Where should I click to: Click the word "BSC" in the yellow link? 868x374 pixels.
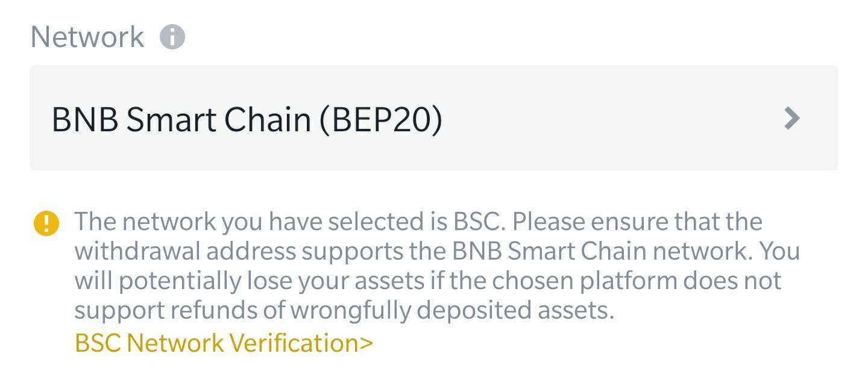[98, 343]
